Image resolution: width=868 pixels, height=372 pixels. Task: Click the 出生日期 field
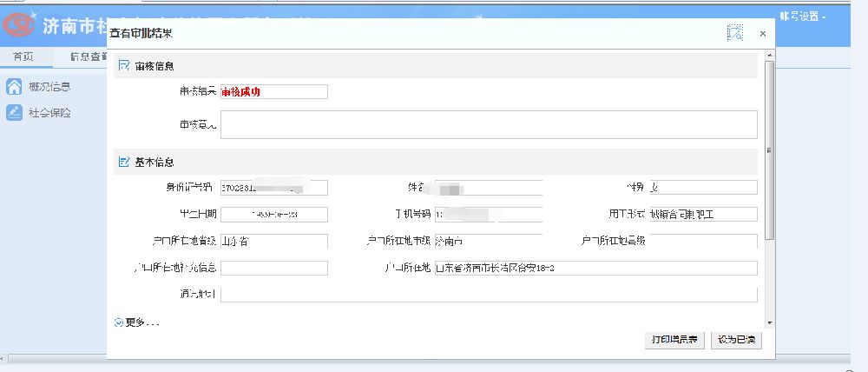tap(274, 214)
